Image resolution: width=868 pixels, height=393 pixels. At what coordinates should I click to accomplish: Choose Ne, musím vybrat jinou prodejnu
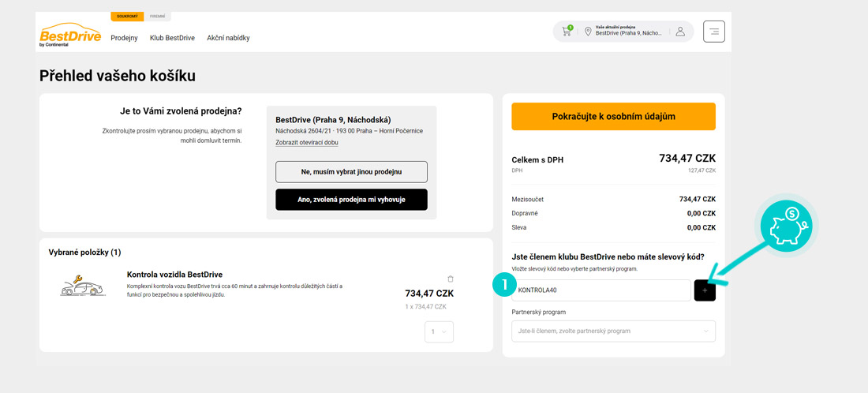351,171
